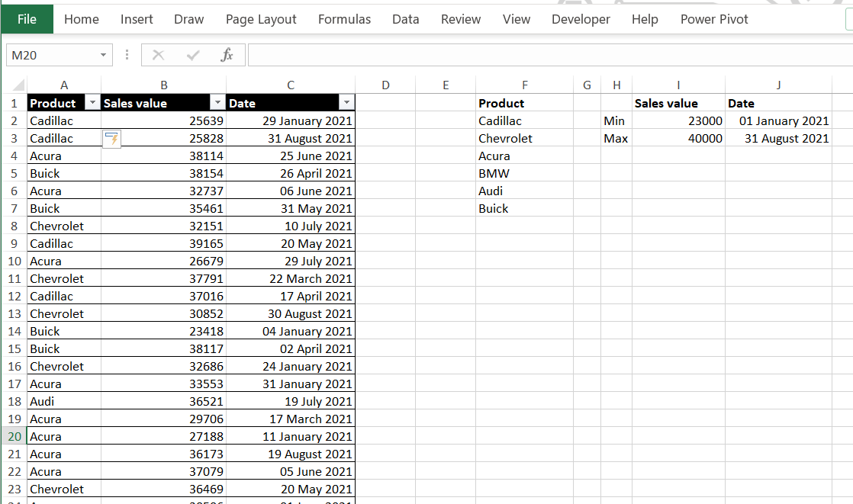Select the date cell 17 March 2021
Image resolution: width=853 pixels, height=504 pixels.
coord(291,419)
